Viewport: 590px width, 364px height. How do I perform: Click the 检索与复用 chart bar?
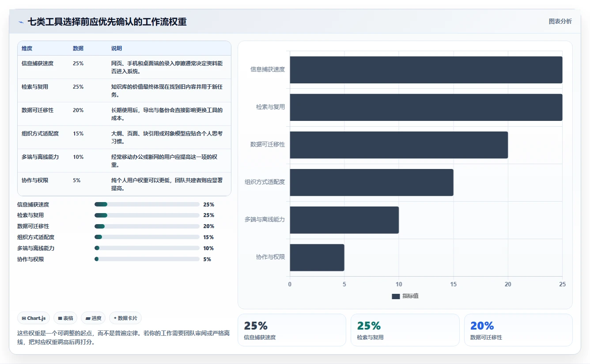(x=426, y=107)
